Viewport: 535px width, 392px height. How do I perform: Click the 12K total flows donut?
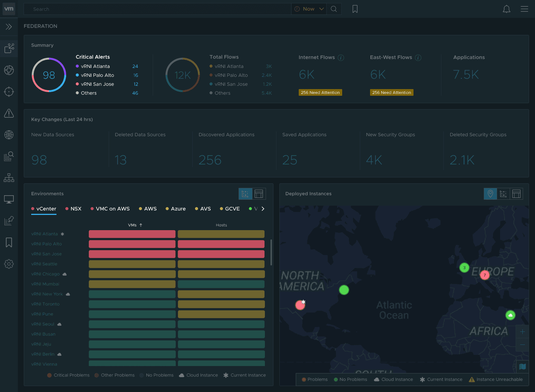pyautogui.click(x=183, y=75)
